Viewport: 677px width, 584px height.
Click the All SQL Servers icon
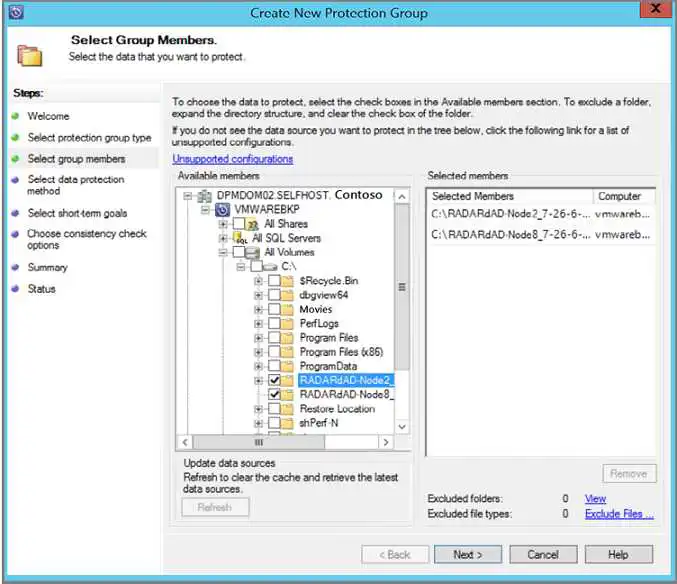tap(240, 239)
